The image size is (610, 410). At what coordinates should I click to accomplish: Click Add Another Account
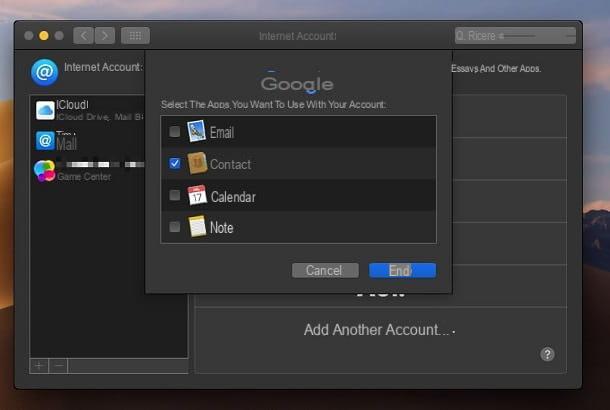tap(377, 330)
